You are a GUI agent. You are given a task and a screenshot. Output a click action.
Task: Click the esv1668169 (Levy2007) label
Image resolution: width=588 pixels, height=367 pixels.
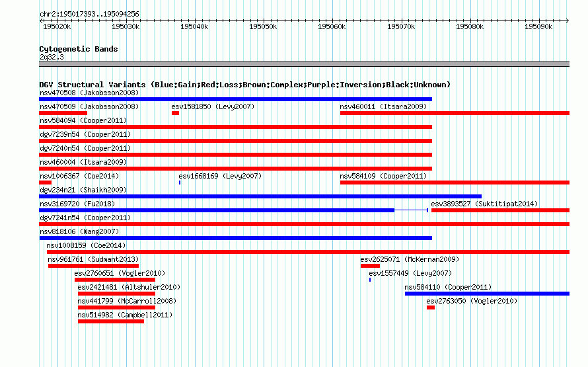[220, 176]
